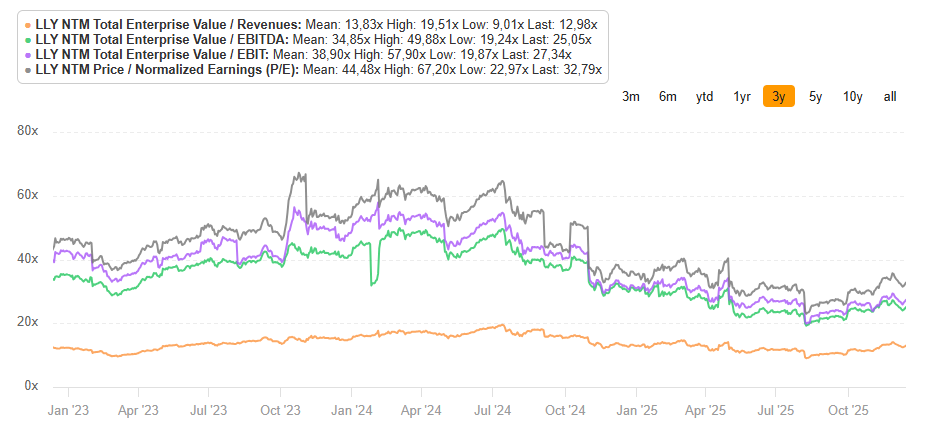Image resolution: width=927 pixels, height=433 pixels.
Task: Click the Jan '25 x-axis label
Action: tap(637, 410)
